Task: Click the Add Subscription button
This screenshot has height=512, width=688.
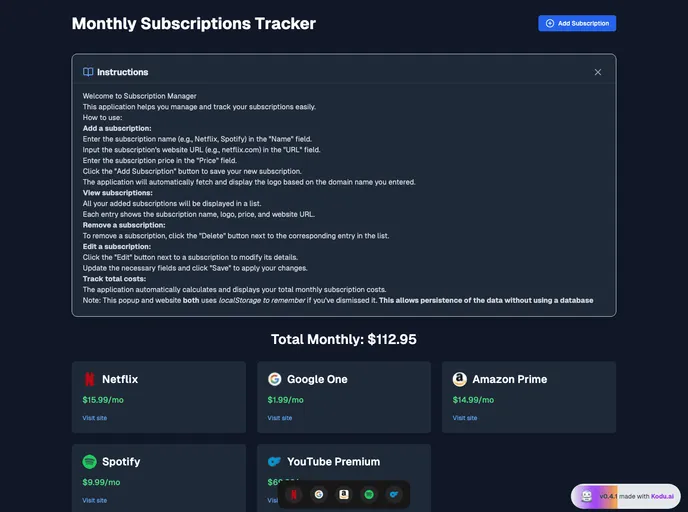Action: tap(577, 23)
